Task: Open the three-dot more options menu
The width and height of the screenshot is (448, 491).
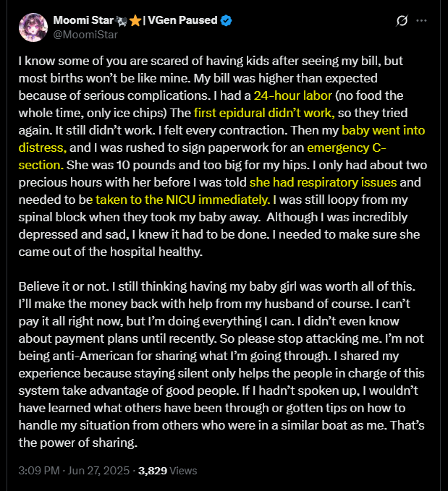Action: [421, 21]
